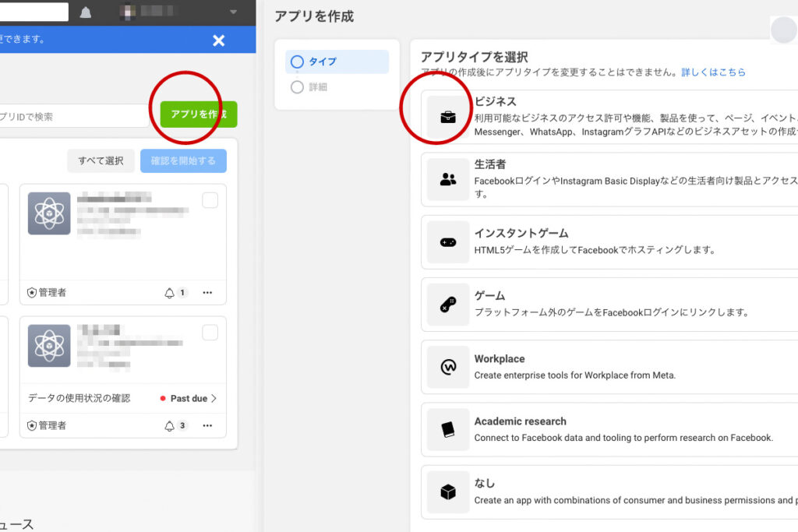
Task: Choose the ビジネス briefcase icon
Action: pos(448,117)
